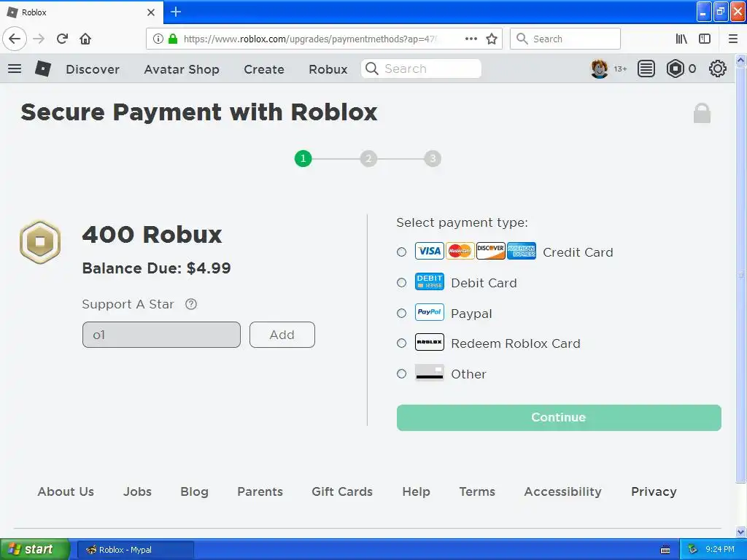
Task: Close the Roblox browser tab
Action: pyautogui.click(x=151, y=12)
